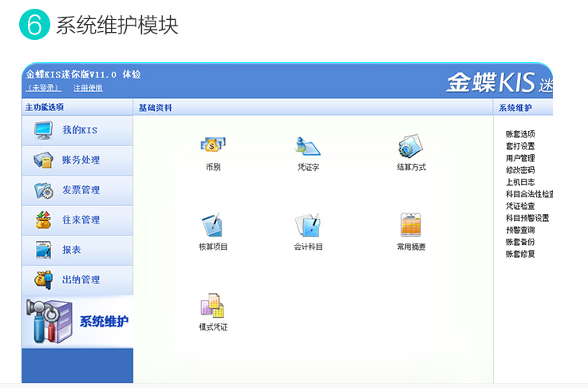Click the 未登录 login link
The width and height of the screenshot is (588, 388).
point(44,88)
